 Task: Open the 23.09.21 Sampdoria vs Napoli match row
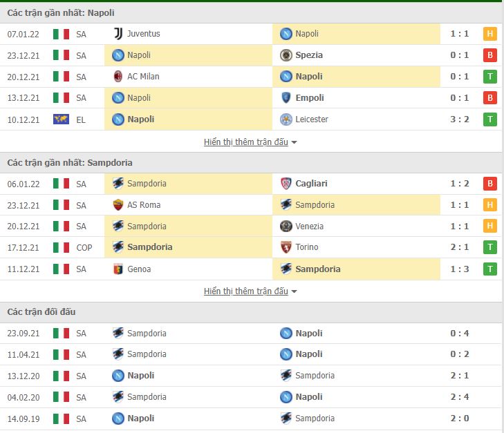[251, 333]
